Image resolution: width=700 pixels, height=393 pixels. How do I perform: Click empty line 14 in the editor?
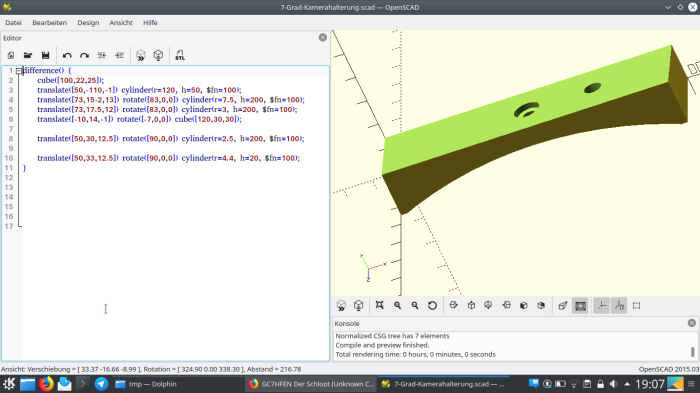pos(174,197)
